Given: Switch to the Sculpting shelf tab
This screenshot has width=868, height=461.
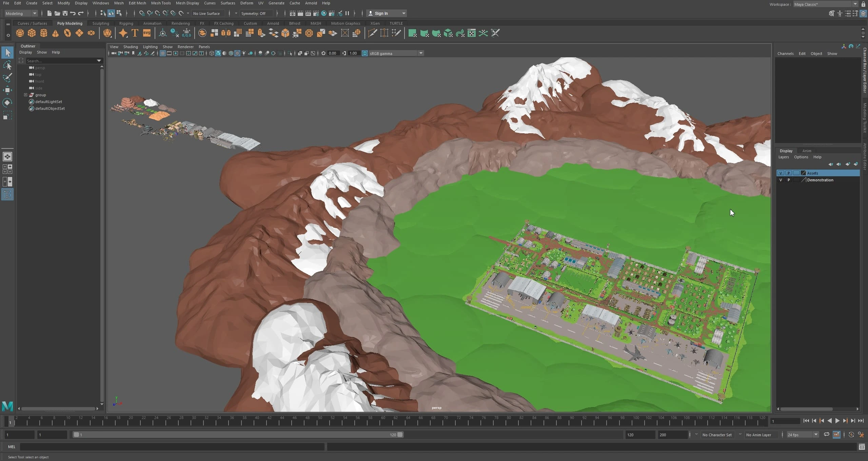Looking at the screenshot, I should (101, 23).
